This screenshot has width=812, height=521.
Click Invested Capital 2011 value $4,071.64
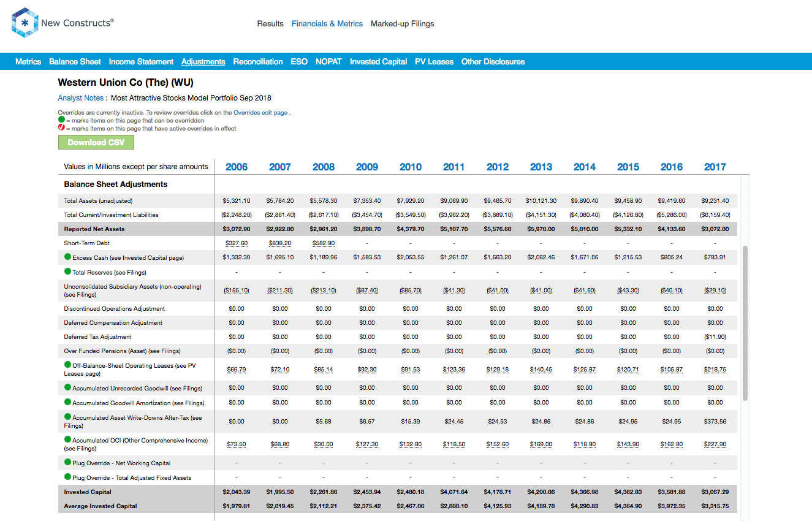point(454,492)
